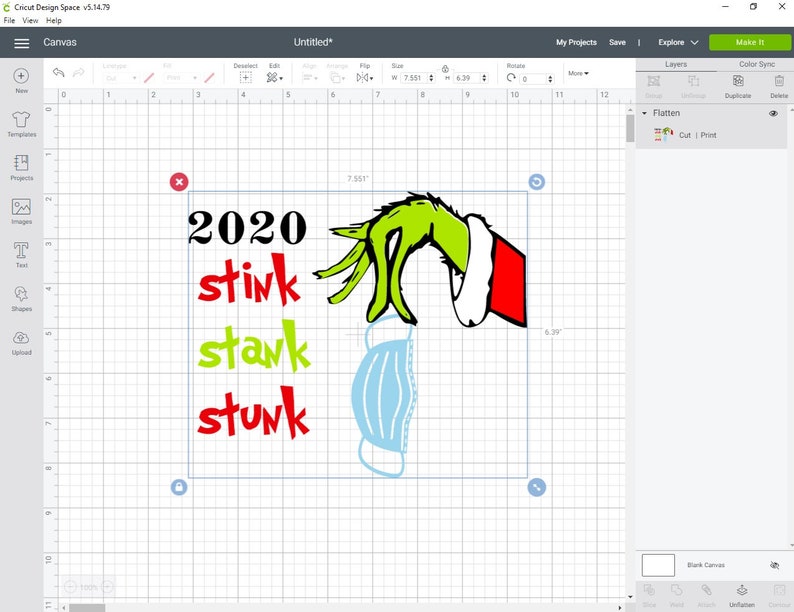
Task: Open the hamburger main menu
Action: point(21,43)
